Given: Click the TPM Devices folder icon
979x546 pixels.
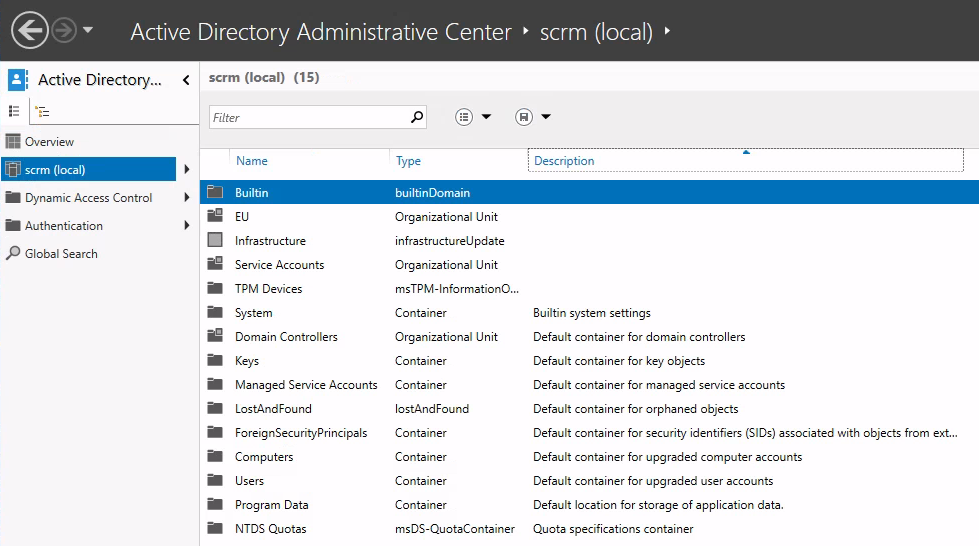Looking at the screenshot, I should (x=215, y=287).
